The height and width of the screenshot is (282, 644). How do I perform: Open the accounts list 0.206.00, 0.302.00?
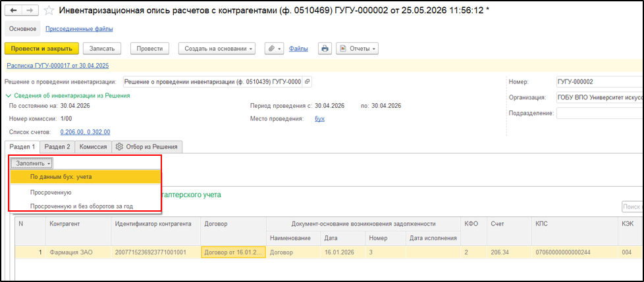(85, 132)
